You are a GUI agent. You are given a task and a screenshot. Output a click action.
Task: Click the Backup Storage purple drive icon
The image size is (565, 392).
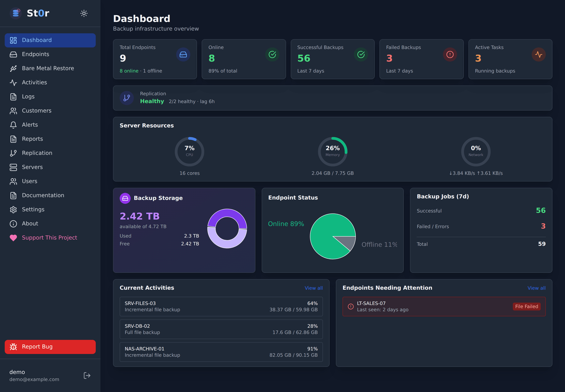(x=125, y=198)
